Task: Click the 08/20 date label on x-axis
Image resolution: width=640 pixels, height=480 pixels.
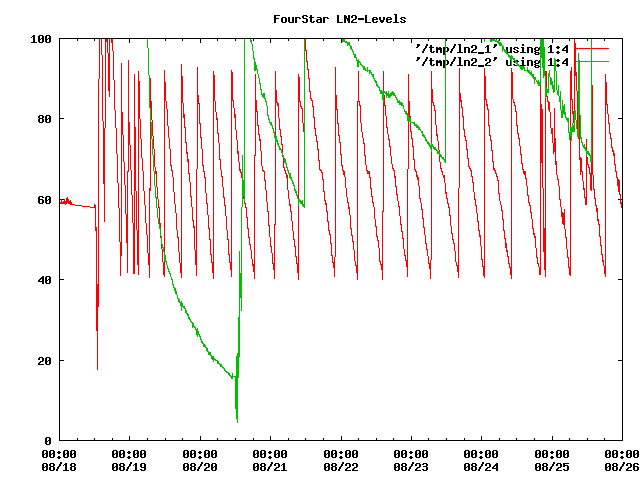Action: [200, 466]
